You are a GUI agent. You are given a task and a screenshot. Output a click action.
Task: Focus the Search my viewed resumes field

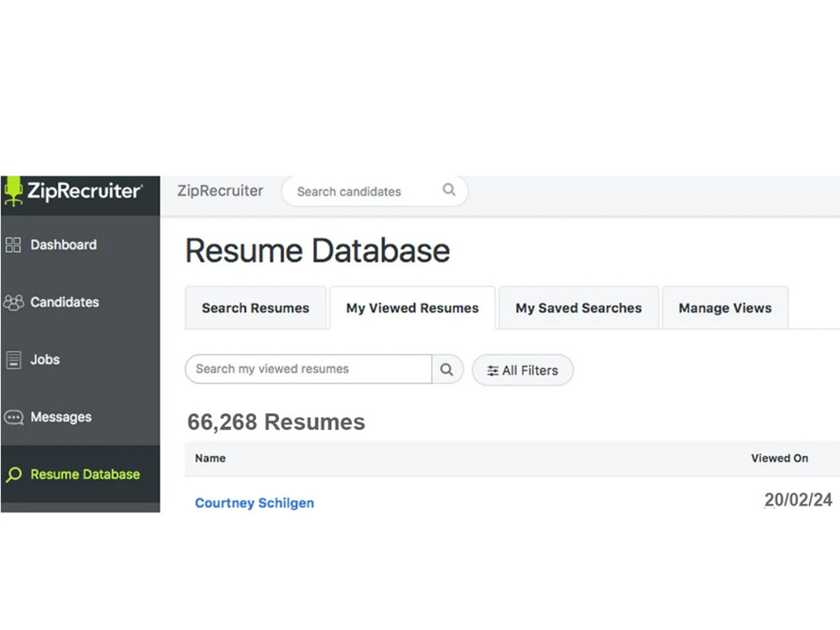click(308, 369)
